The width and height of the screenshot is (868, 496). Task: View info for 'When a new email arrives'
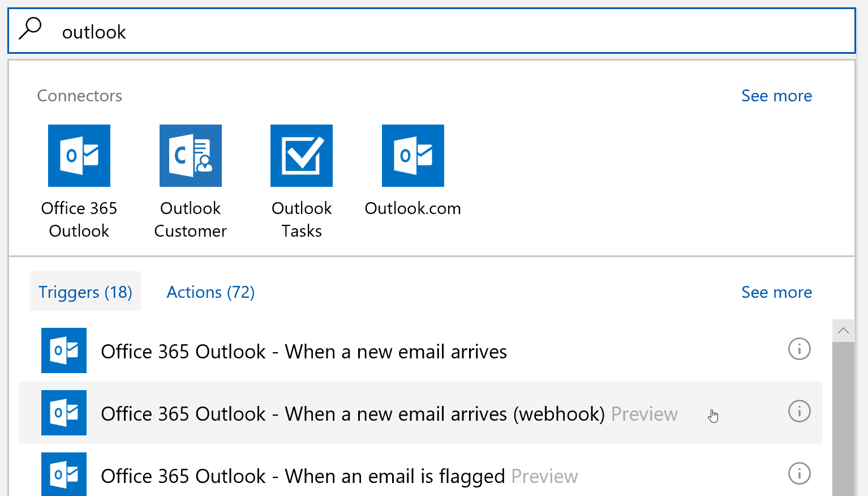799,349
